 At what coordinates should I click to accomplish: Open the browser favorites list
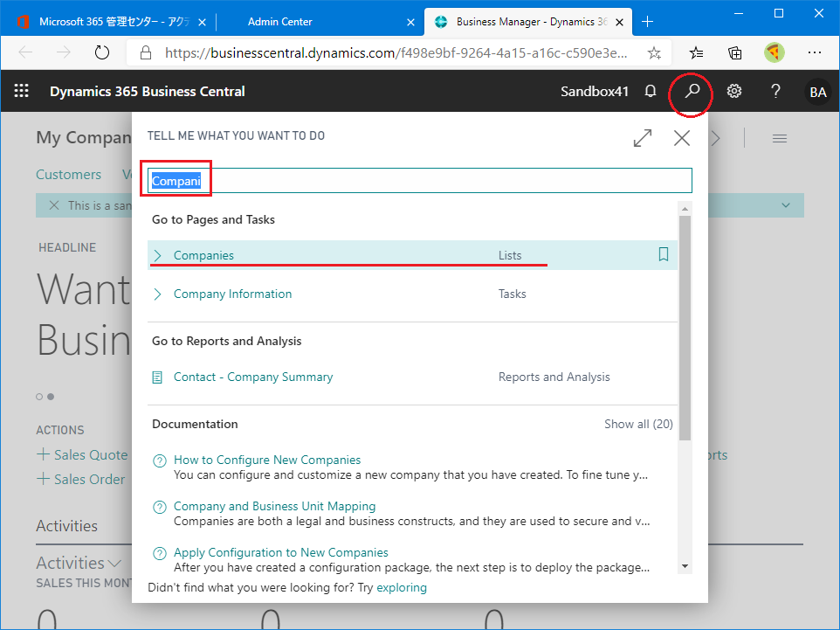(697, 52)
